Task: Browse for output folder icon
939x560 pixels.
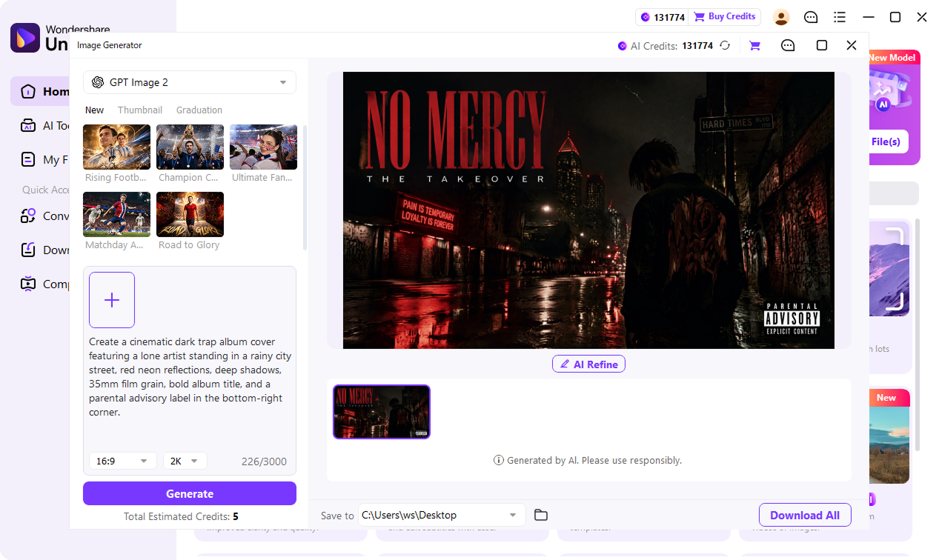Action: point(541,515)
